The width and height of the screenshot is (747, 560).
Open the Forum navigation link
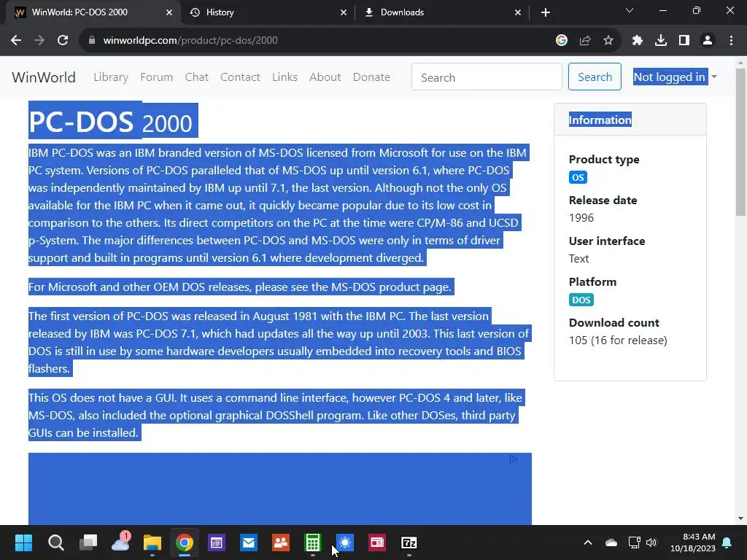[157, 77]
